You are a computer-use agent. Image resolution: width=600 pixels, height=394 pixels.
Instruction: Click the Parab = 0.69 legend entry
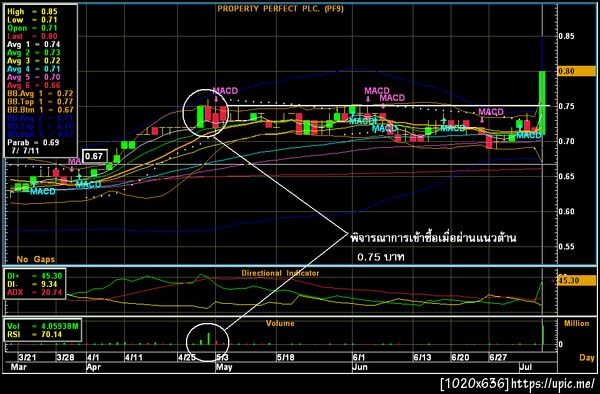click(33, 143)
